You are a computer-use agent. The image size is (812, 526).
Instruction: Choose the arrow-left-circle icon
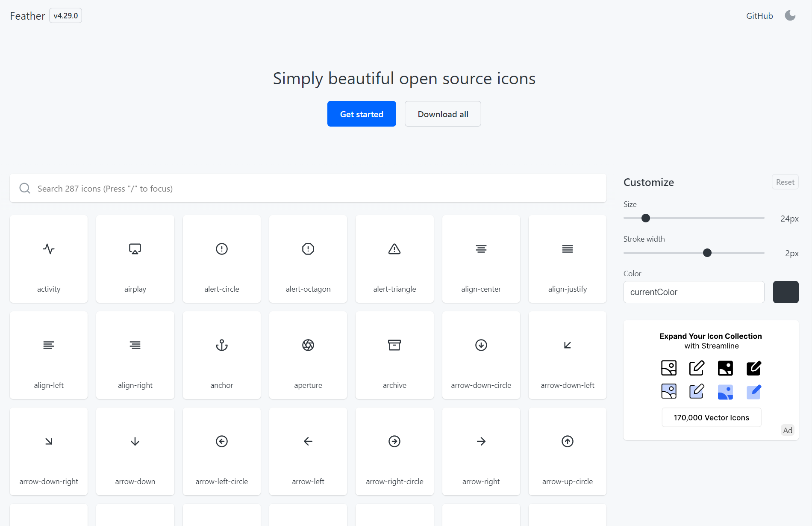point(222,451)
